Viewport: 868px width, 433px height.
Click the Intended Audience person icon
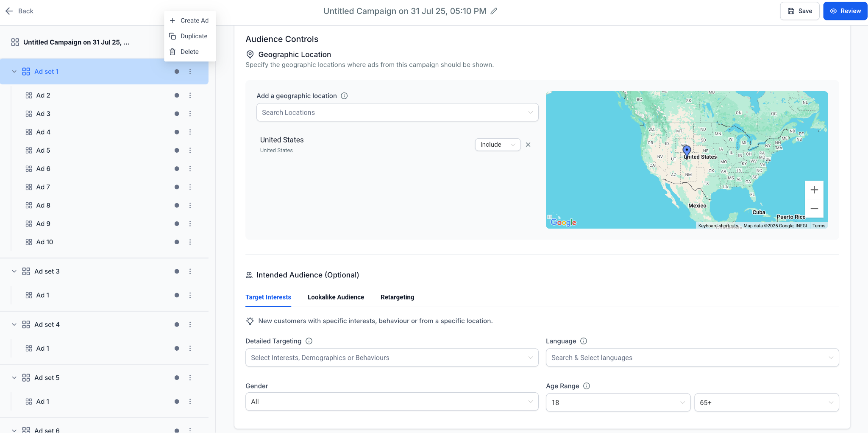pyautogui.click(x=250, y=275)
